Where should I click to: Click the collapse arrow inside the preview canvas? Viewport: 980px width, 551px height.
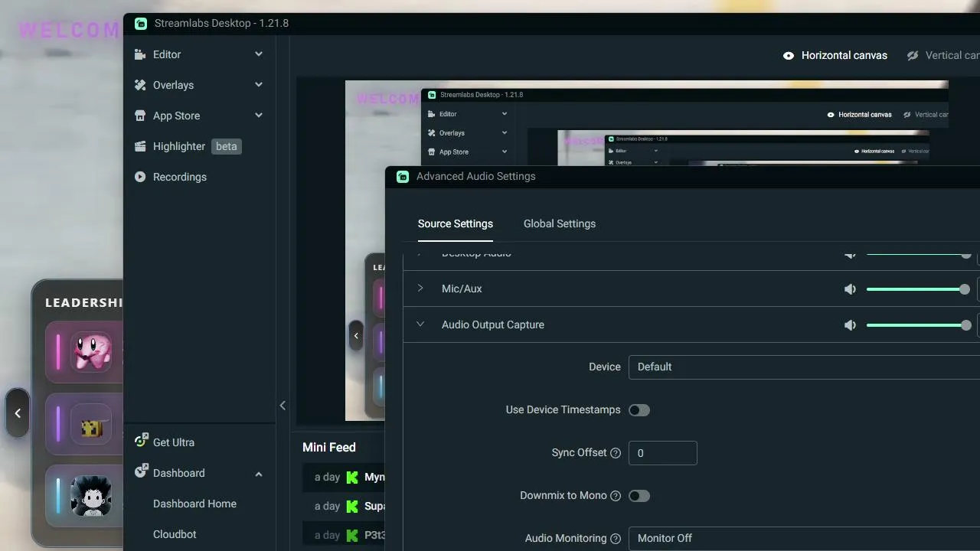coord(356,336)
